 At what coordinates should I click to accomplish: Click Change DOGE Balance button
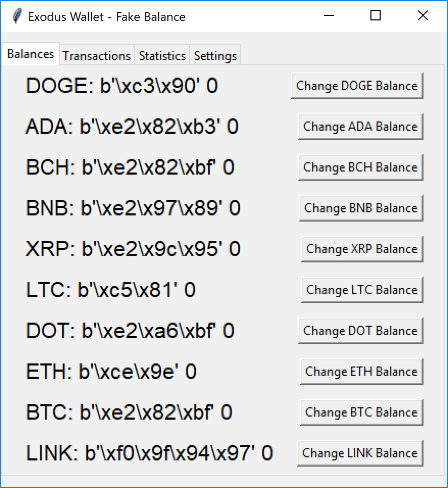tap(357, 86)
